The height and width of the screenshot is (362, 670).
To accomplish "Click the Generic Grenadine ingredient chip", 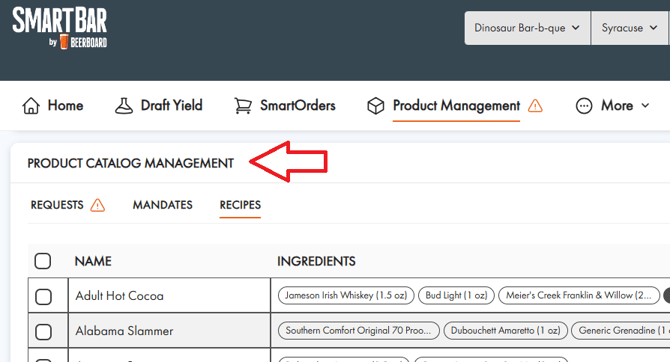I will (x=620, y=330).
